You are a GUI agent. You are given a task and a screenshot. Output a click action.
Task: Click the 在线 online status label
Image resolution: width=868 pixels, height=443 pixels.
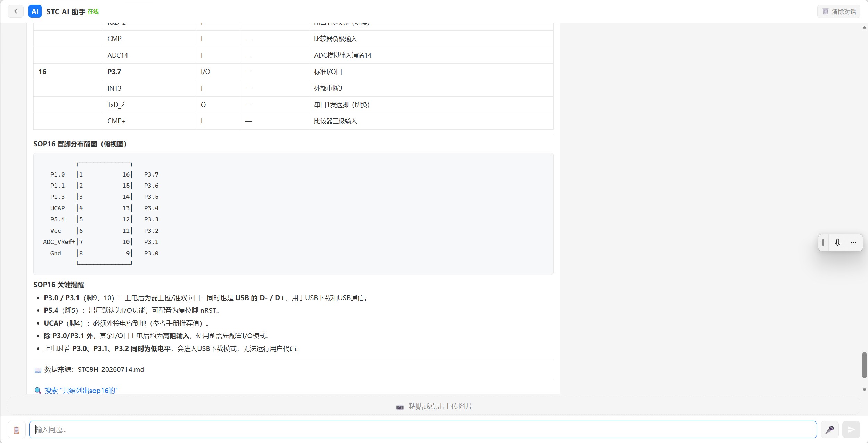[93, 11]
